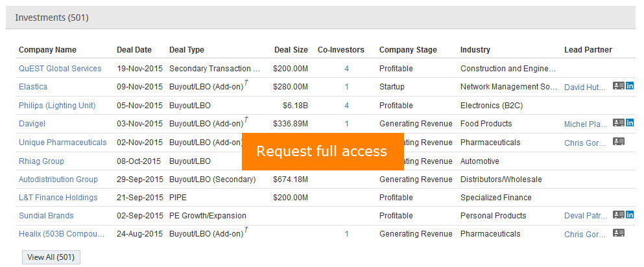This screenshot has width=644, height=267.
Task: Open Michel Pla... contact card icon
Action: click(x=619, y=122)
